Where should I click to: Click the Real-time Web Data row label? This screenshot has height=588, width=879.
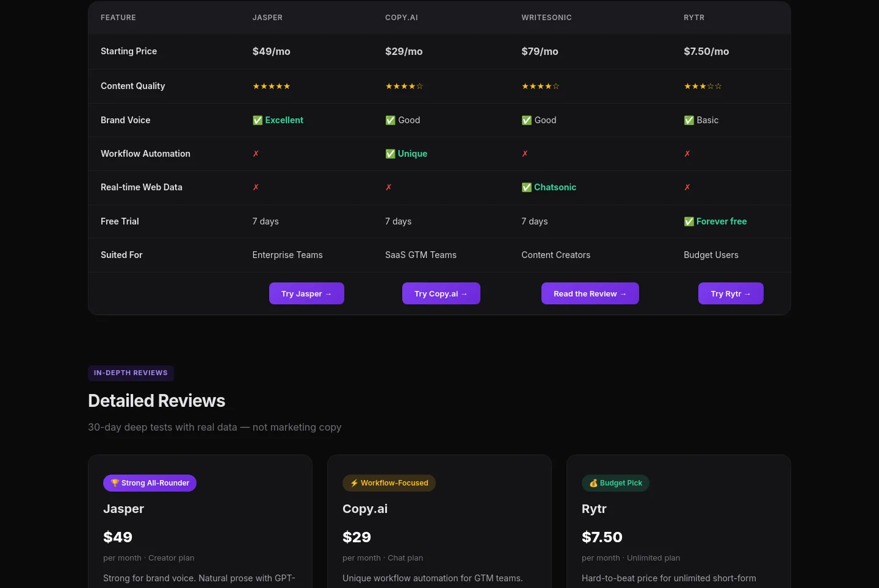(142, 187)
